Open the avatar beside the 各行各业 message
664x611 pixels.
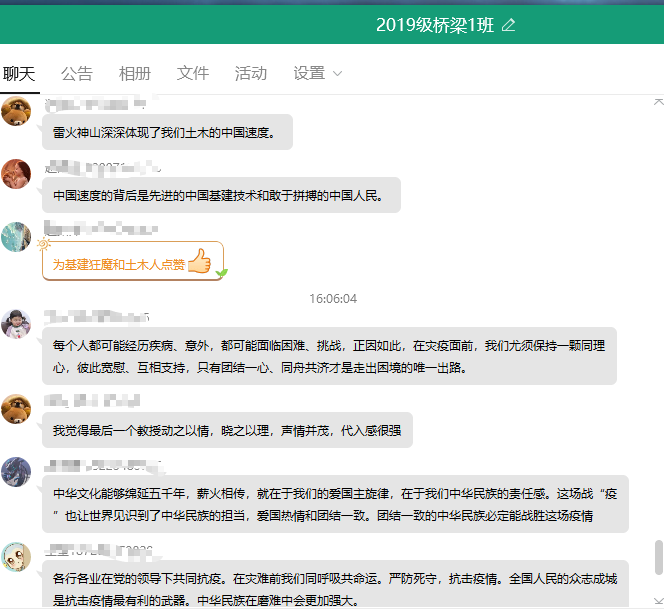coord(16,557)
